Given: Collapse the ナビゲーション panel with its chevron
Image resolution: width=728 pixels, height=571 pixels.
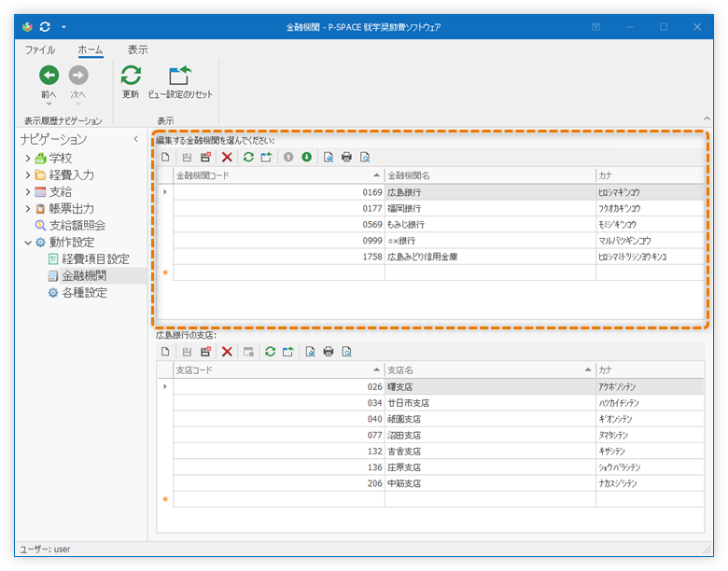Looking at the screenshot, I should (135, 139).
